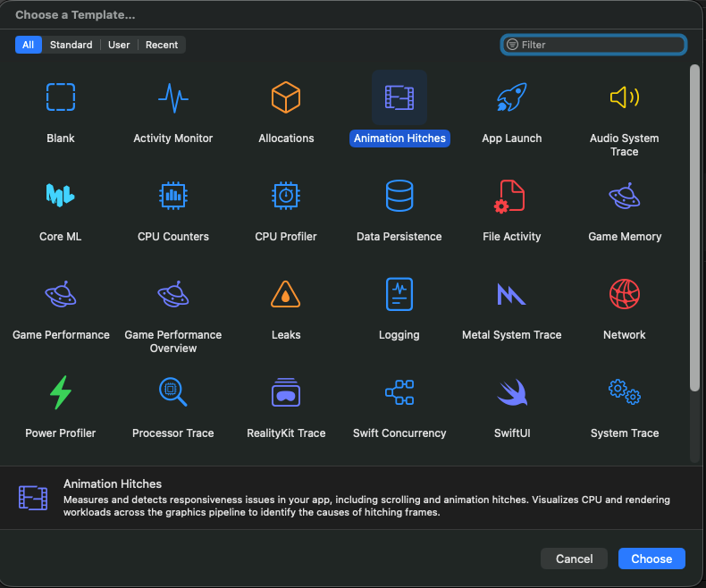The width and height of the screenshot is (706, 588).
Task: Click the SwiftUI swift-bird icon
Action: pyautogui.click(x=512, y=392)
